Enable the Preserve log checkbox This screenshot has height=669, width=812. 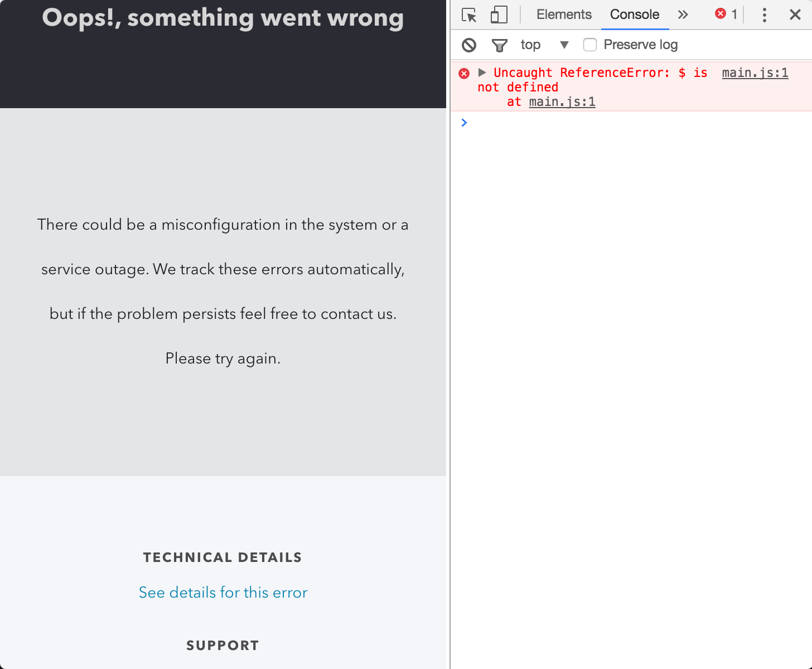click(x=589, y=45)
